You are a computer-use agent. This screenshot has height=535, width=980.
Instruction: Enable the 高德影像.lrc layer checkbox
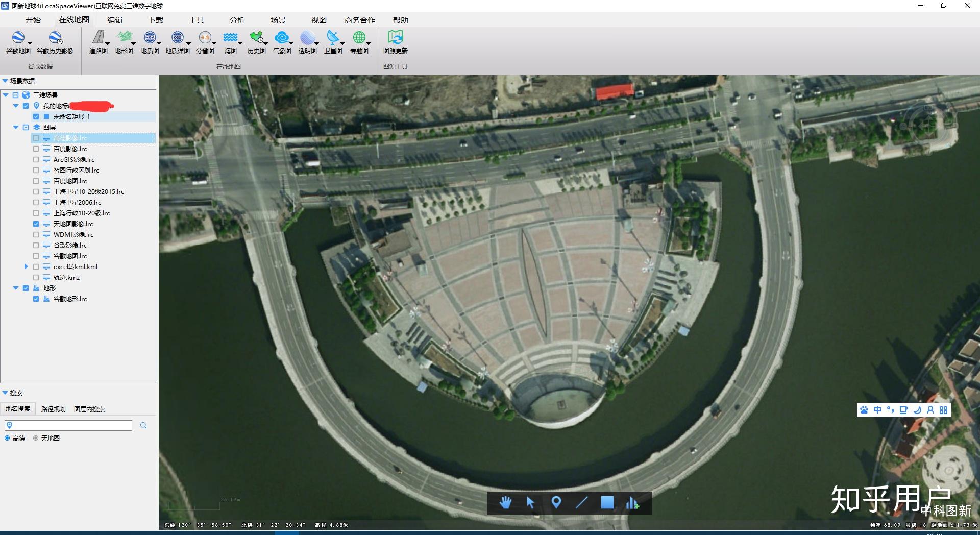coord(36,138)
